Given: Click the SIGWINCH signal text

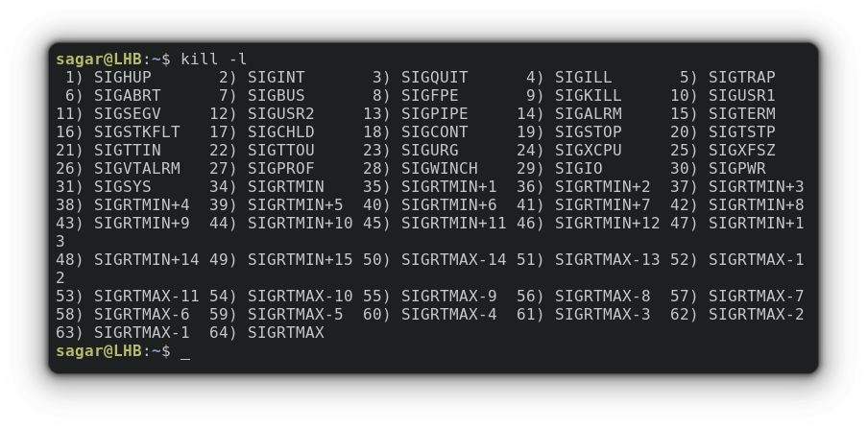Looking at the screenshot, I should tap(440, 168).
